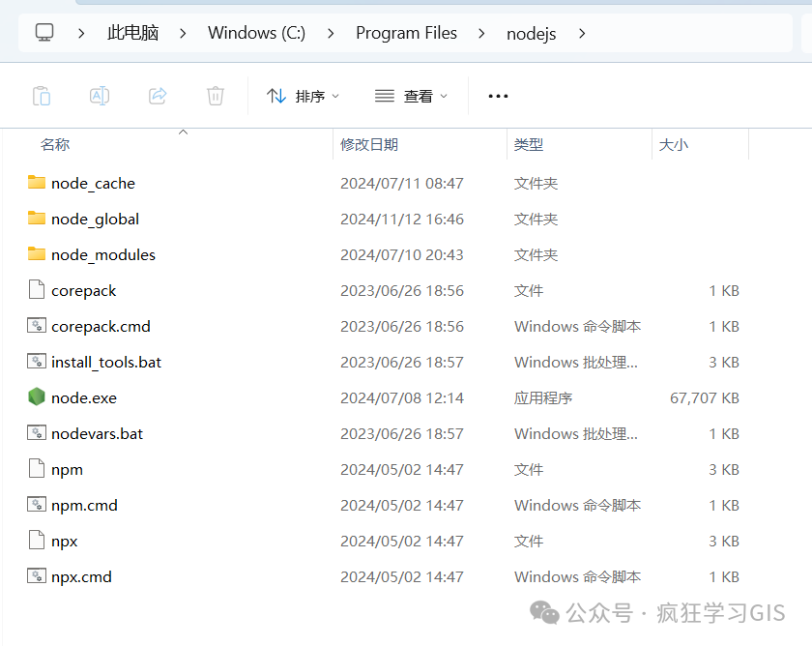Expand the chevron after nodejs in path
This screenshot has width=812, height=646.
(582, 33)
